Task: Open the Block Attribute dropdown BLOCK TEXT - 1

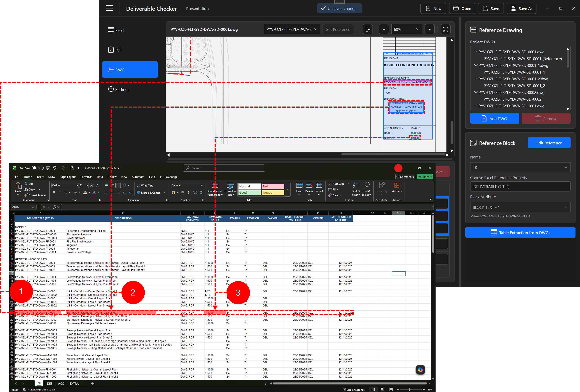Action: tap(520, 207)
